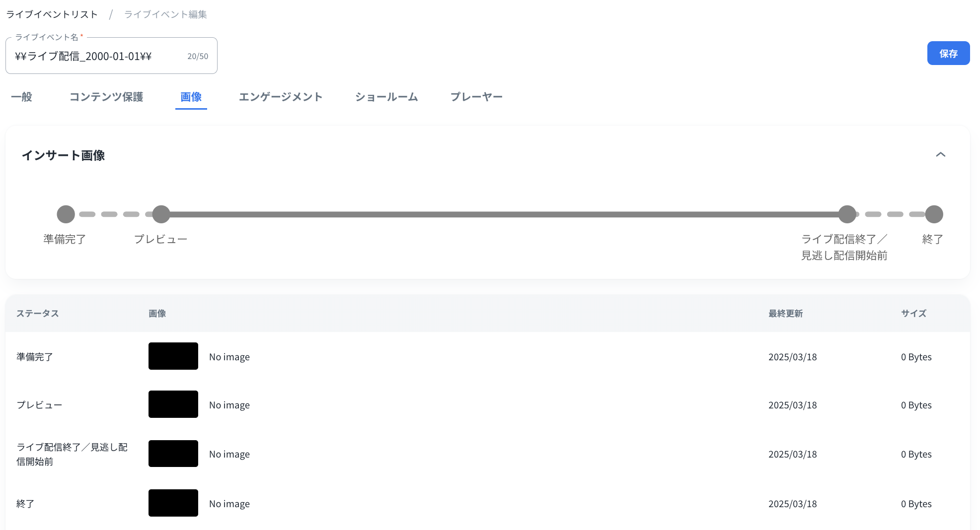This screenshot has width=980, height=530.
Task: Click the サイズ column header
Action: coord(913,314)
